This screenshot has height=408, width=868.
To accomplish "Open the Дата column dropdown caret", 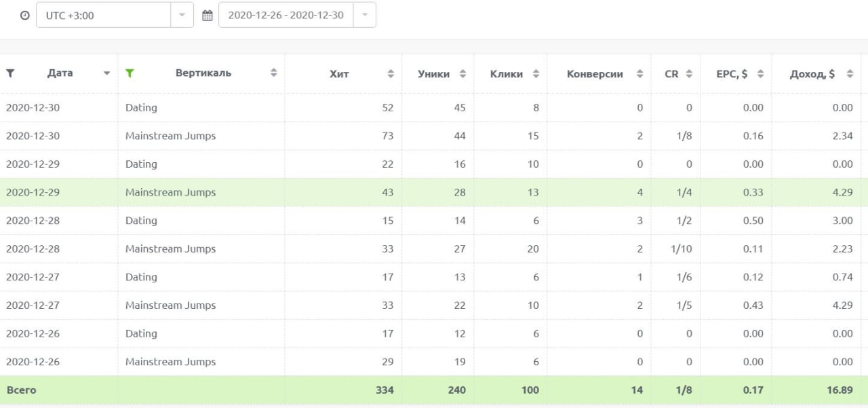I will click(106, 74).
